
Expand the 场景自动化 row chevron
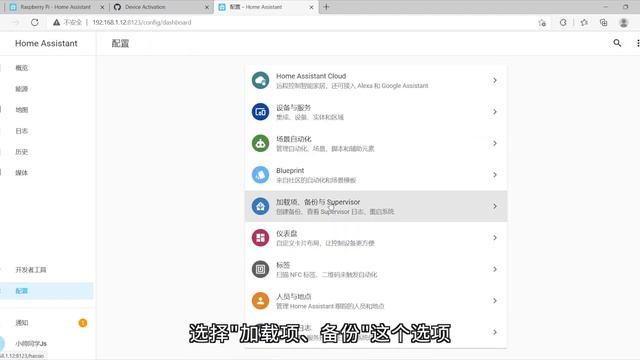coord(495,143)
